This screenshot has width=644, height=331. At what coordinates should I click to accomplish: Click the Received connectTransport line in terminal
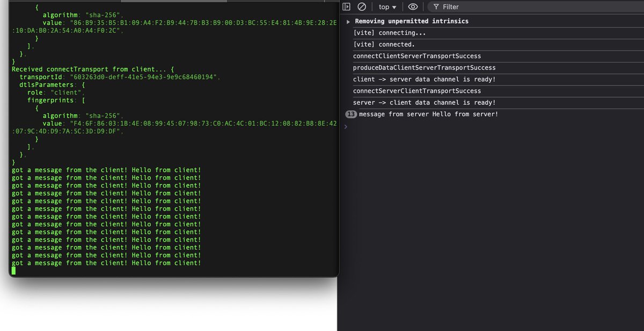[x=93, y=69]
